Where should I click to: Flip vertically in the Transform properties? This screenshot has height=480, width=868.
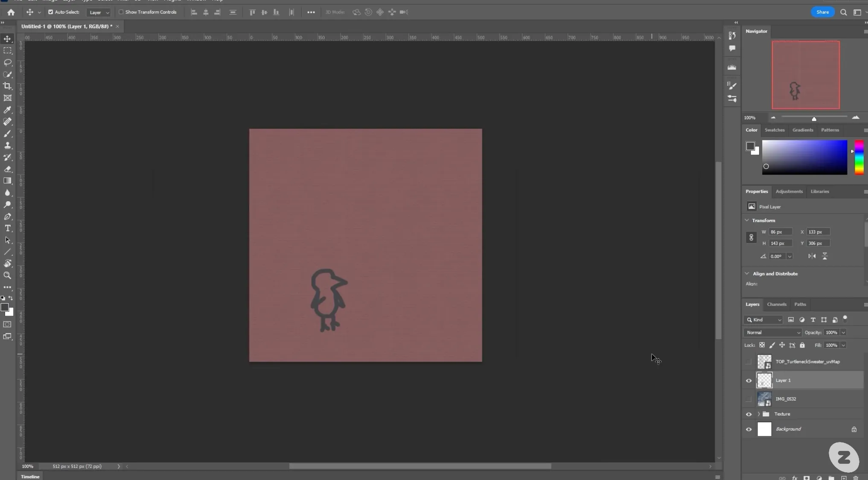click(x=824, y=256)
